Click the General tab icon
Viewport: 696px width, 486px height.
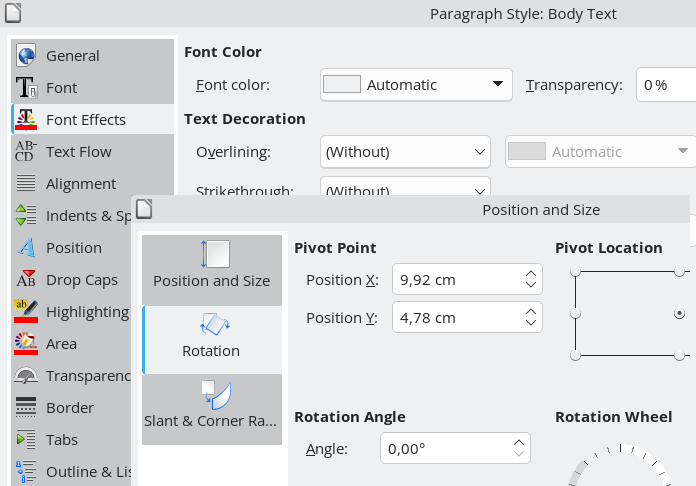click(27, 56)
